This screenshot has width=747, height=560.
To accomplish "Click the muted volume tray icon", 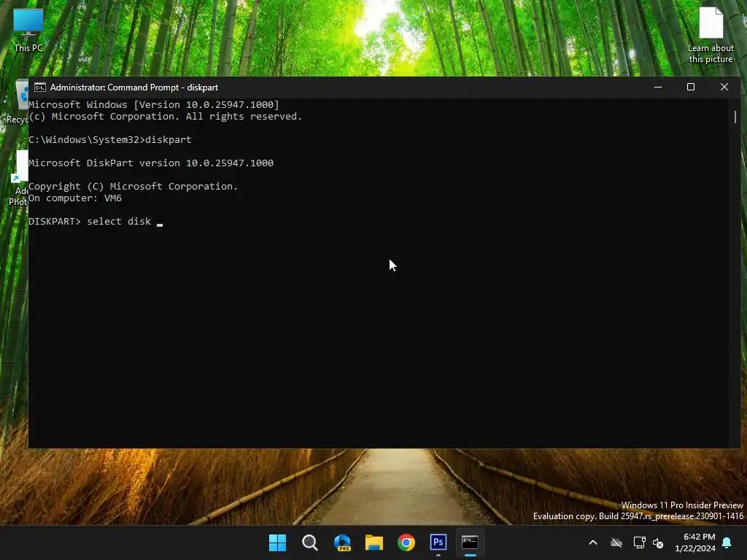I will pos(658,542).
